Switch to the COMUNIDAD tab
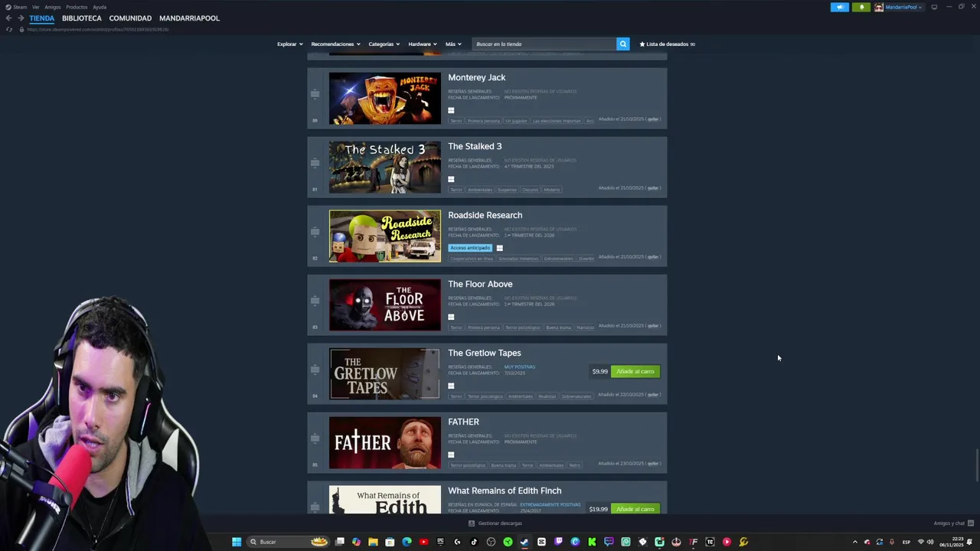Screen dimensions: 980x551 (130, 18)
